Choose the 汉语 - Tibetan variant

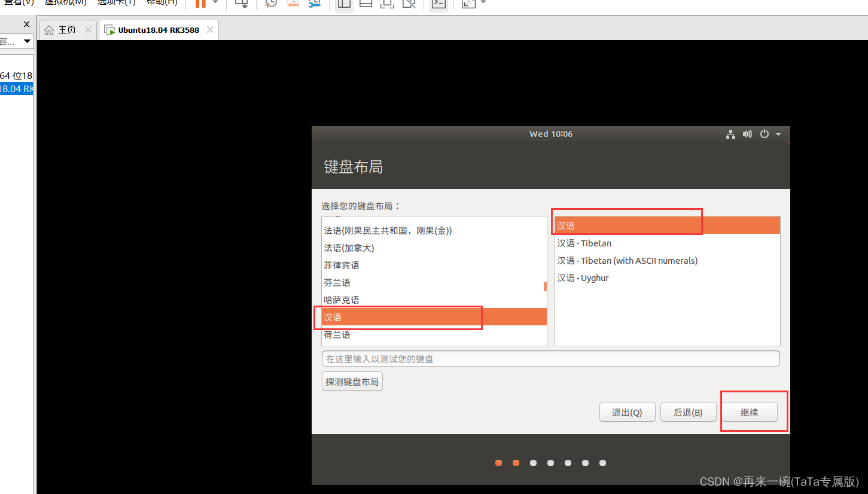[668, 243]
